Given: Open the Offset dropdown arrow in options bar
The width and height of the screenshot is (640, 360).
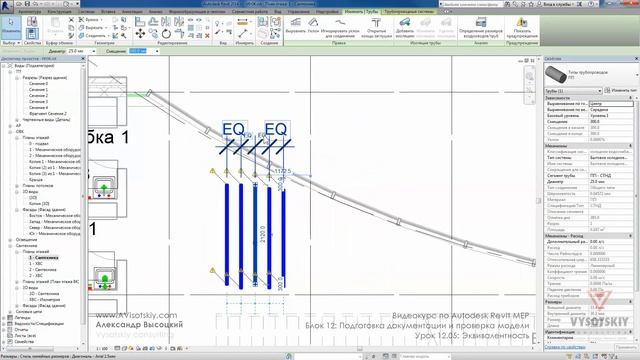Looking at the screenshot, I should point(157,51).
